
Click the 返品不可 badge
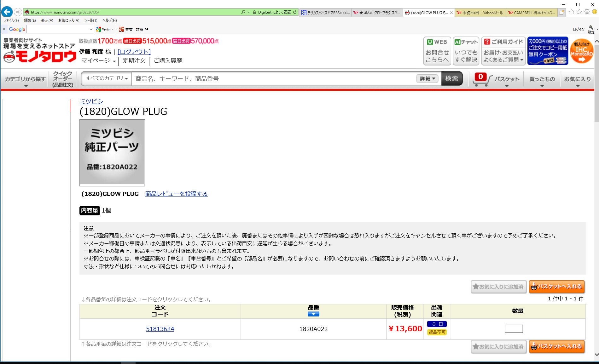click(x=437, y=332)
